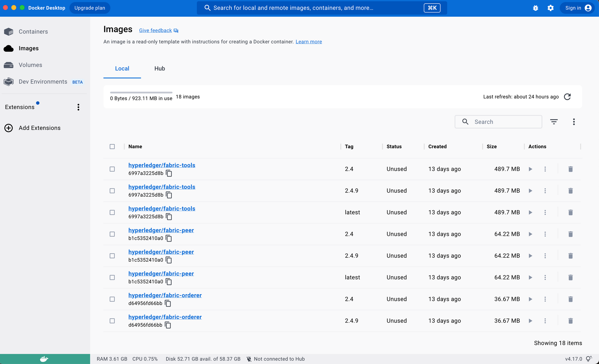Focus the images Search field
This screenshot has width=599, height=364.
coord(498,122)
